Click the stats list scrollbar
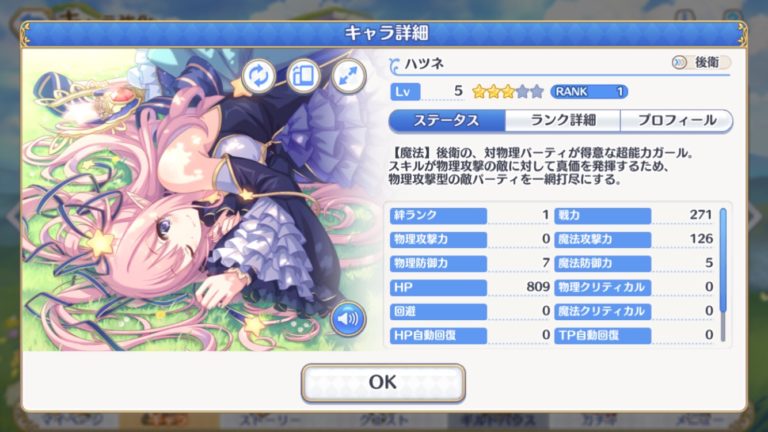768x432 pixels. pos(723,274)
